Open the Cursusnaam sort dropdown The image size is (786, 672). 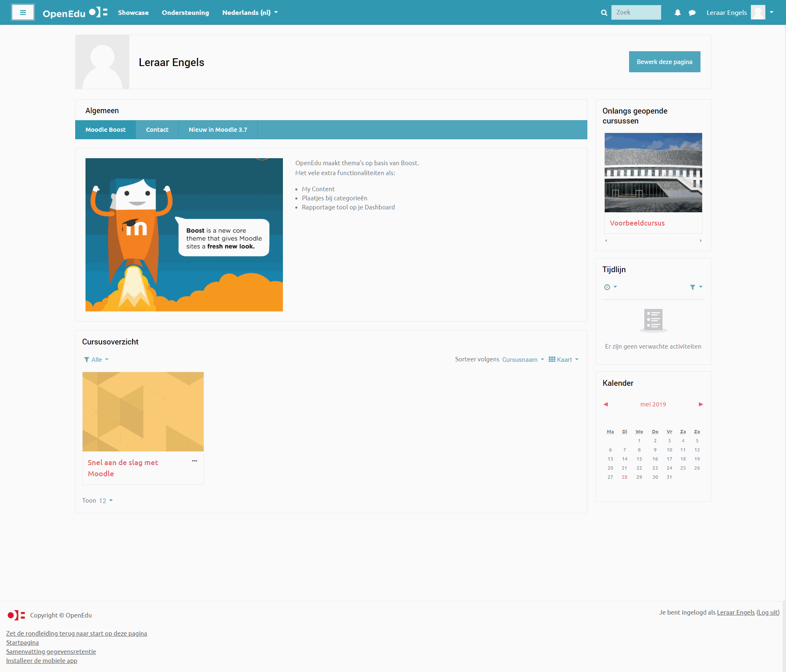tap(523, 360)
